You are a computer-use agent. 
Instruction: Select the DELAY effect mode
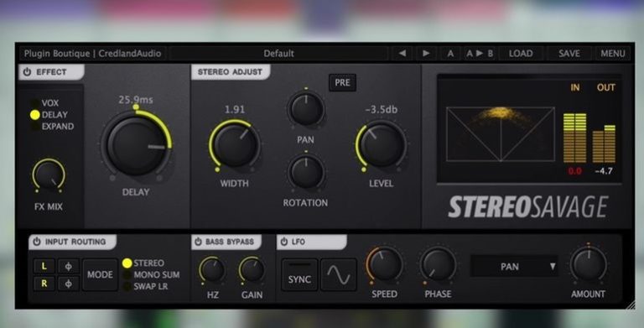click(49, 115)
